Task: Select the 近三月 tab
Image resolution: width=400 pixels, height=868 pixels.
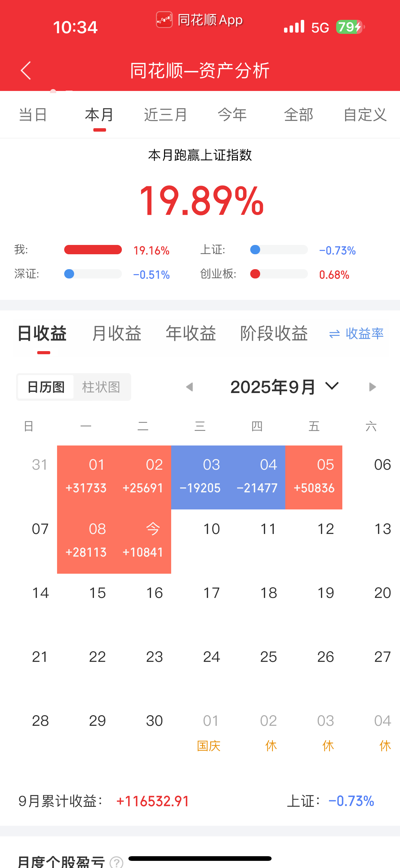Action: click(166, 115)
